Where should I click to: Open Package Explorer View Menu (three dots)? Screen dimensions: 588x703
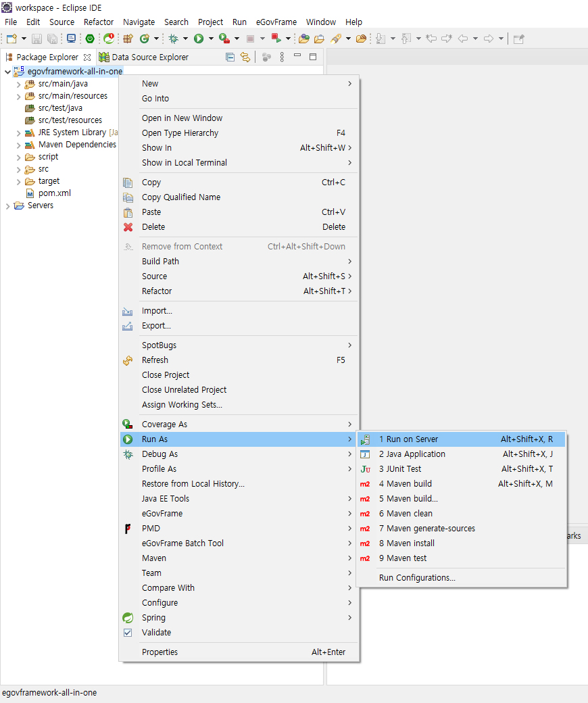click(x=282, y=57)
